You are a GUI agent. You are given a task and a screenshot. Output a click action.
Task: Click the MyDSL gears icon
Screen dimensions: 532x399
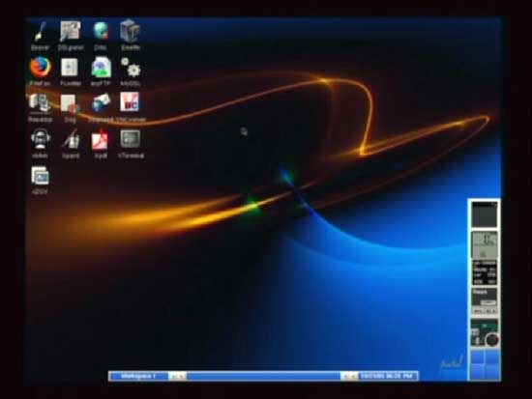(x=131, y=67)
